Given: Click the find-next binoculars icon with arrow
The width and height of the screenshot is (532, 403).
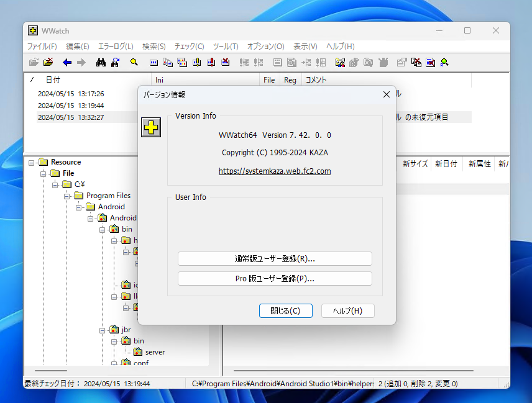Looking at the screenshot, I should click(115, 62).
